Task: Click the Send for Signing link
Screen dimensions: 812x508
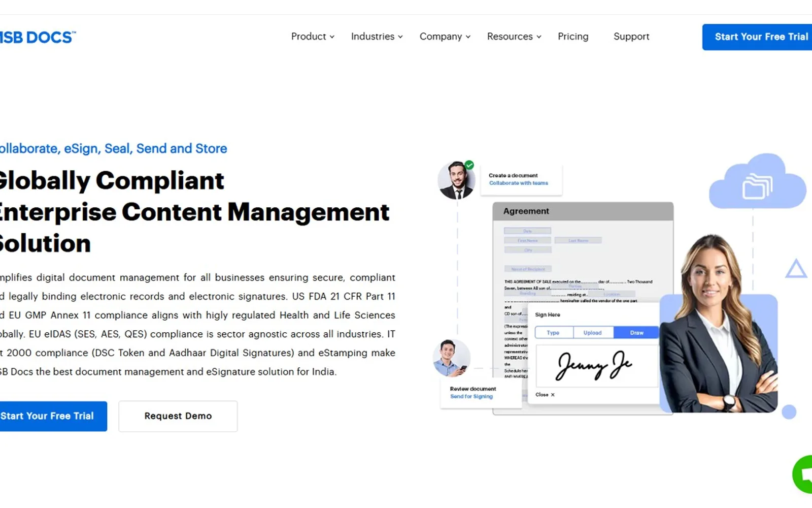Action: (x=471, y=396)
